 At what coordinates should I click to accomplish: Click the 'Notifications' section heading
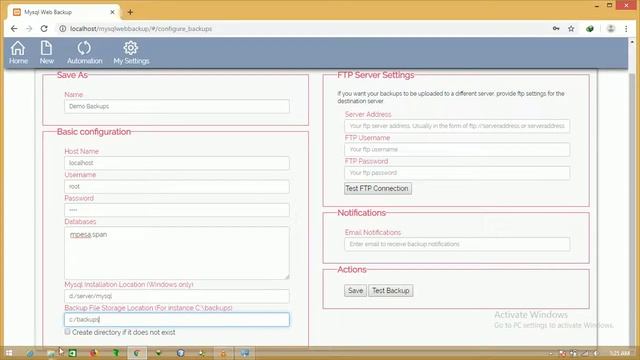(361, 213)
